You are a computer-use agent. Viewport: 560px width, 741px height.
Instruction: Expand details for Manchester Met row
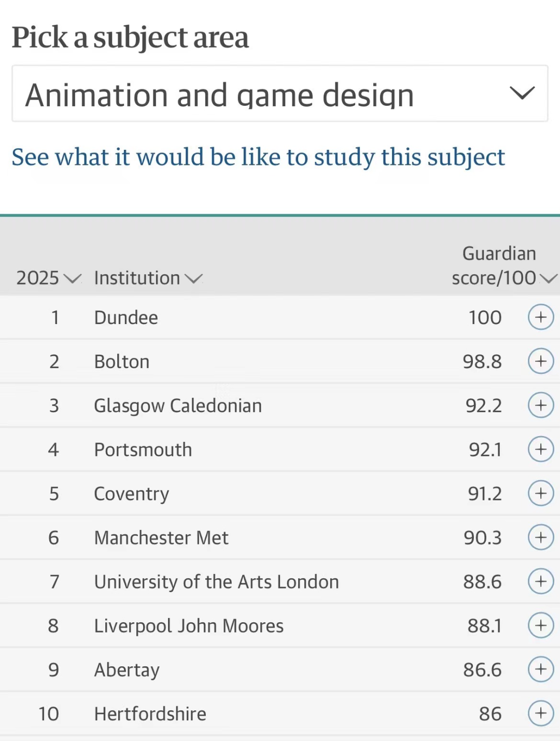pos(541,537)
